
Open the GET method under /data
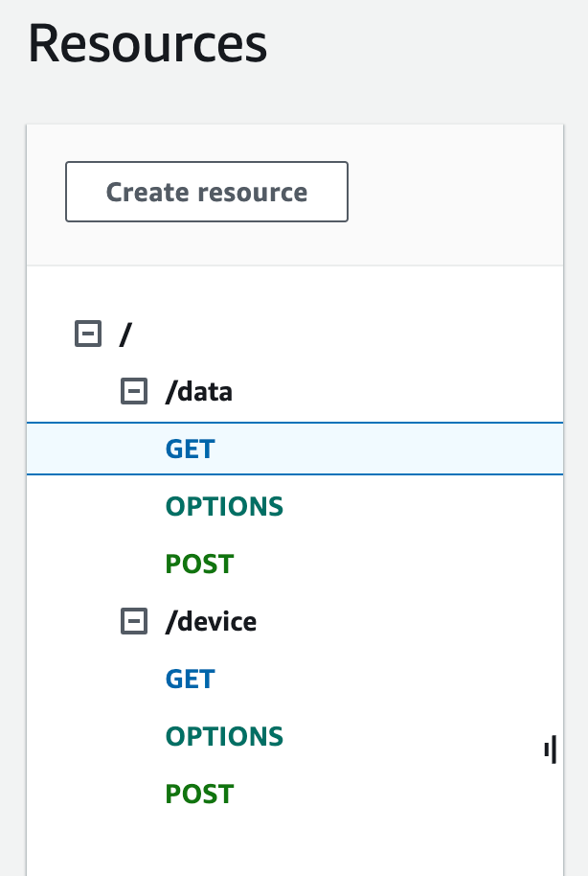[190, 449]
